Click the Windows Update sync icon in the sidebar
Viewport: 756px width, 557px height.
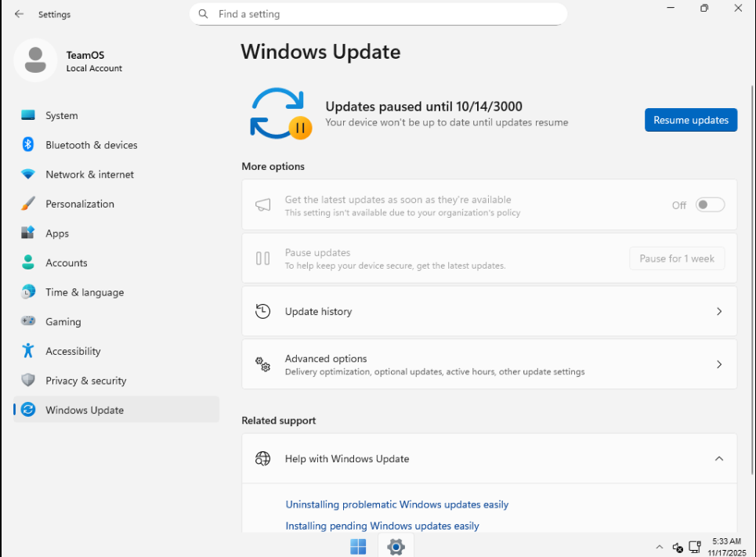pos(28,410)
